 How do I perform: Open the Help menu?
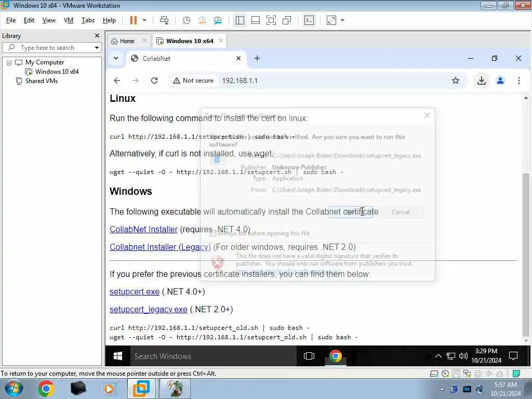[x=109, y=20]
